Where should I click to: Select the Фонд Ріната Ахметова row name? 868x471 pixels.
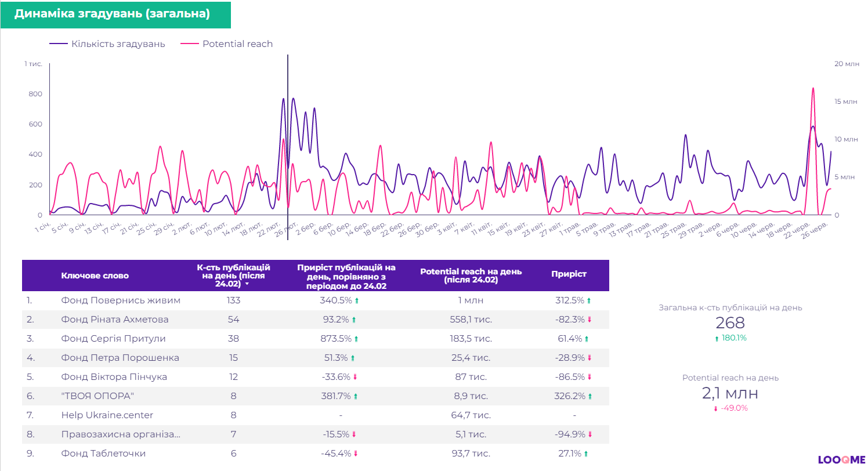[x=115, y=320]
